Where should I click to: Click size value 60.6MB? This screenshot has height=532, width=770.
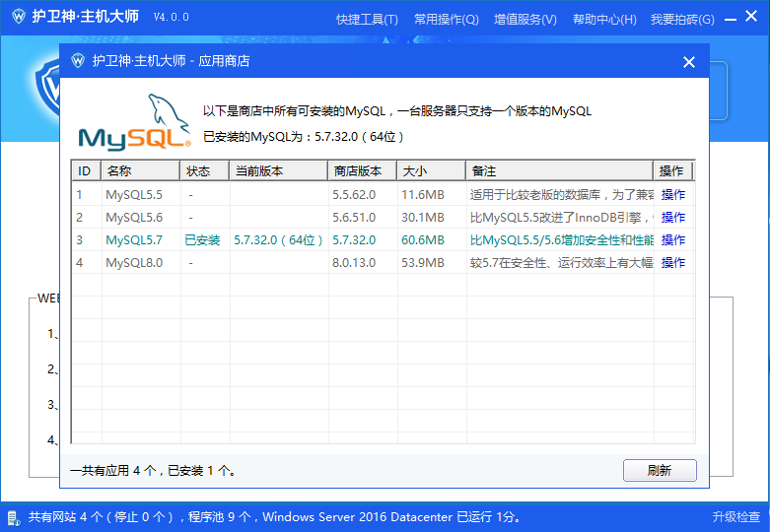pos(423,240)
